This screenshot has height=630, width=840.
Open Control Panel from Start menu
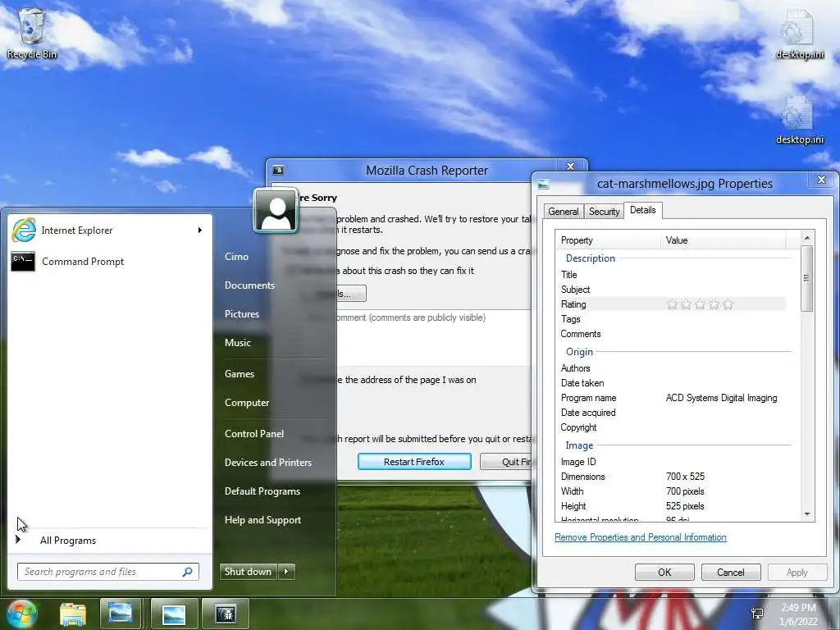(x=254, y=433)
